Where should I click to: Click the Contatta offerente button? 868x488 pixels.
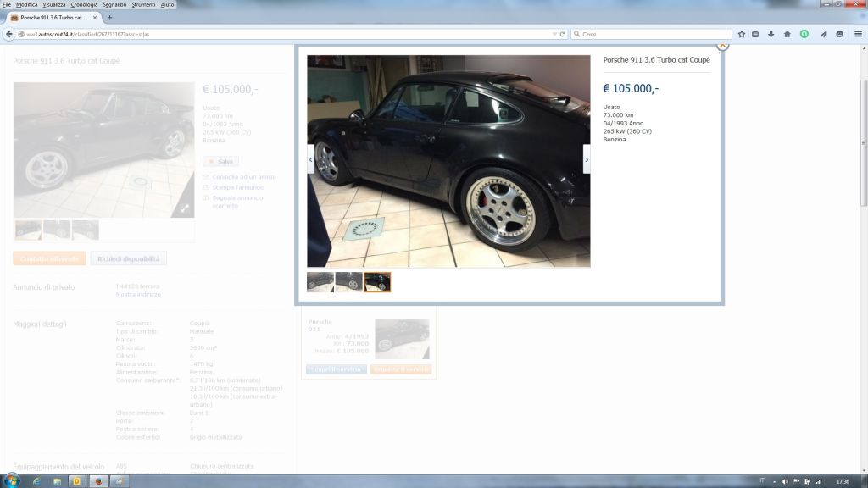click(x=50, y=258)
